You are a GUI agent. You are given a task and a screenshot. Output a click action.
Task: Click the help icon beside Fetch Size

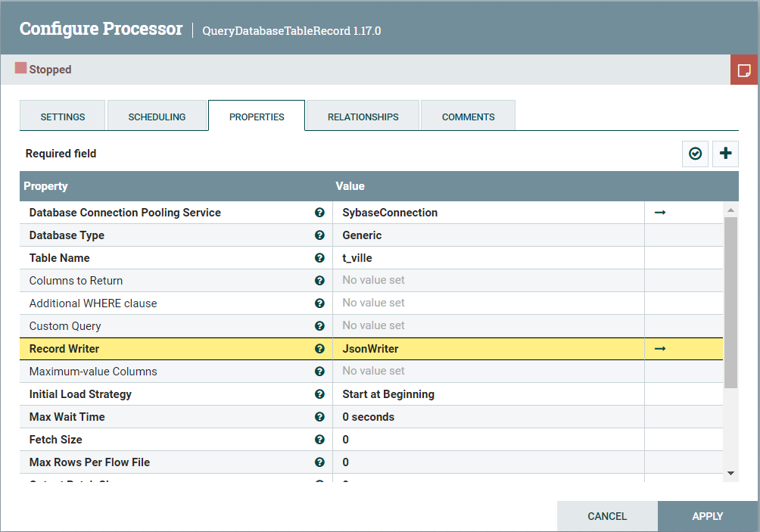pyautogui.click(x=319, y=439)
